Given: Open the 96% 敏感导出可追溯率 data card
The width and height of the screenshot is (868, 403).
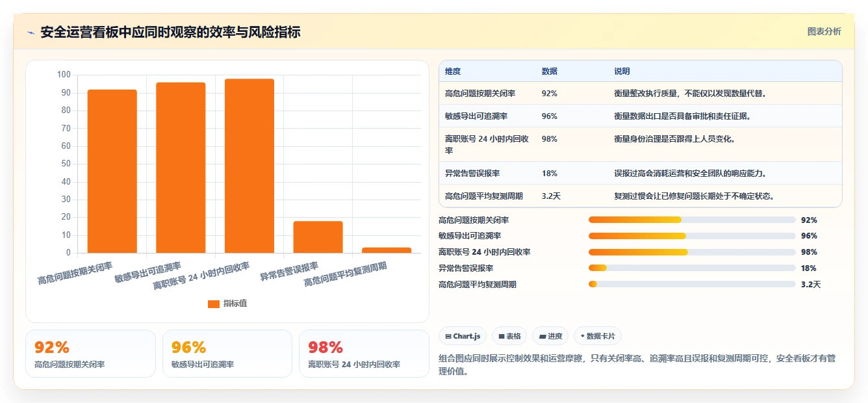Looking at the screenshot, I should 227,354.
